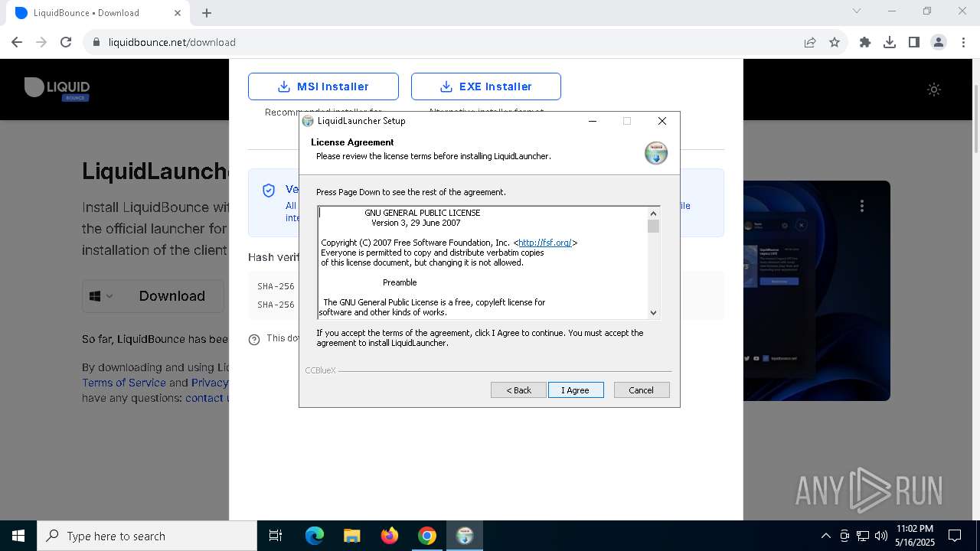Image resolution: width=980 pixels, height=551 pixels.
Task: Toggle Chrome side panel icon
Action: pyautogui.click(x=914, y=42)
